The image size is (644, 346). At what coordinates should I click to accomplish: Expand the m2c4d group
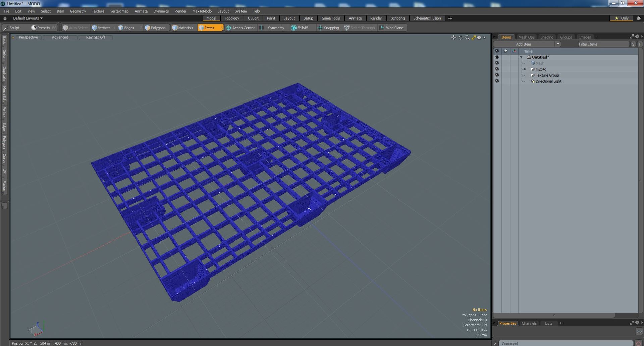click(525, 69)
